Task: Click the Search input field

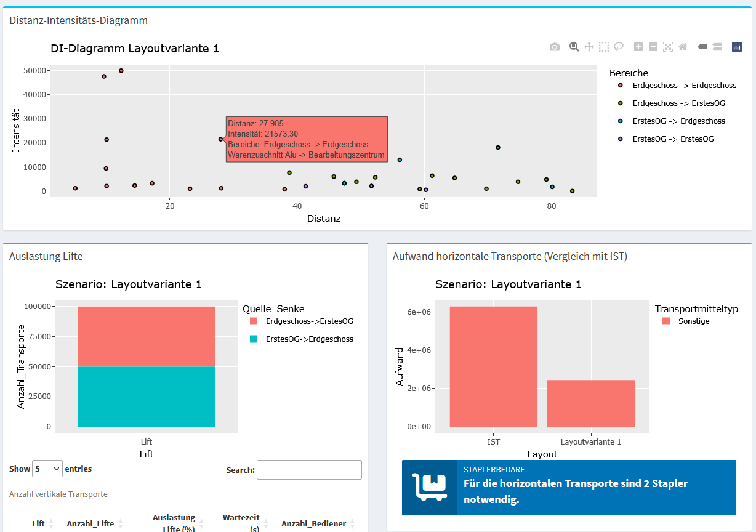Action: coord(309,470)
